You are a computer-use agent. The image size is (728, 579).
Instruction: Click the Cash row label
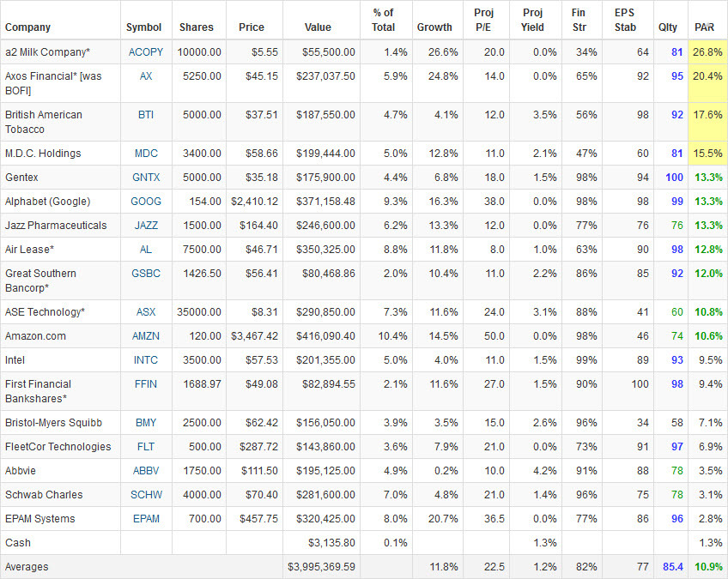18,543
